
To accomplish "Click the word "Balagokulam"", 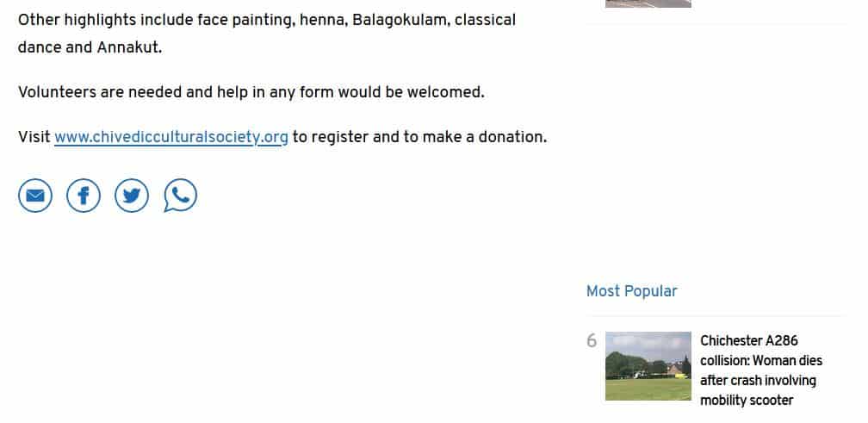I will point(399,20).
